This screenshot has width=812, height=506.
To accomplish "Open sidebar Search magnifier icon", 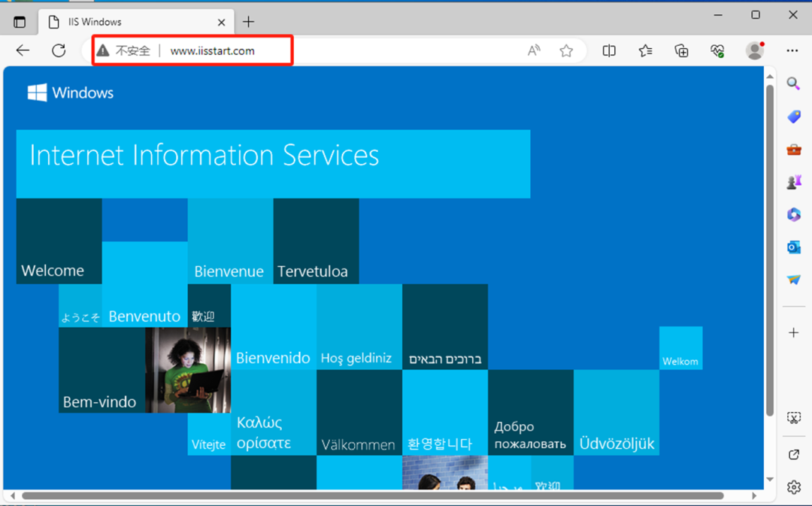I will tap(793, 83).
